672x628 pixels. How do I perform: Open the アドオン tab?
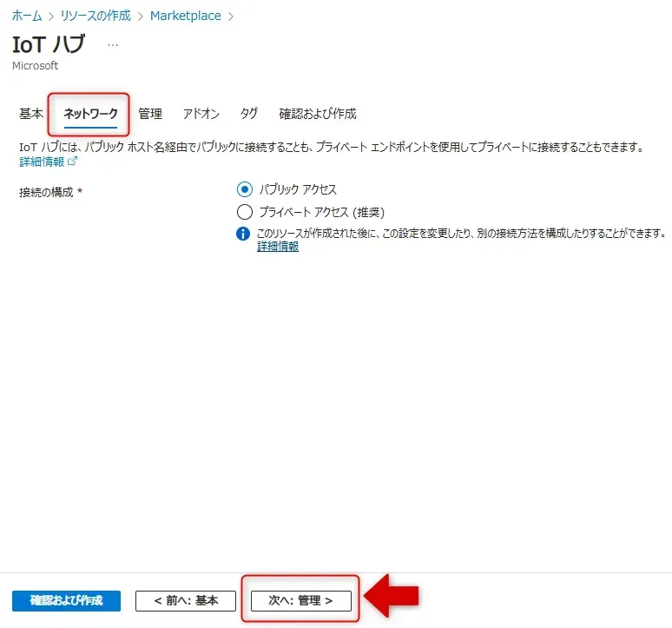point(201,114)
